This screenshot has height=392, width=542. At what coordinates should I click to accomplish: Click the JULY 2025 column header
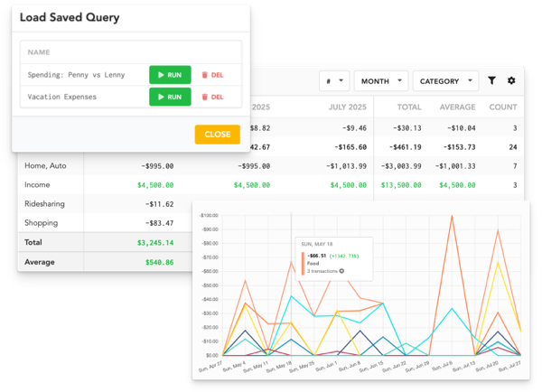click(348, 107)
